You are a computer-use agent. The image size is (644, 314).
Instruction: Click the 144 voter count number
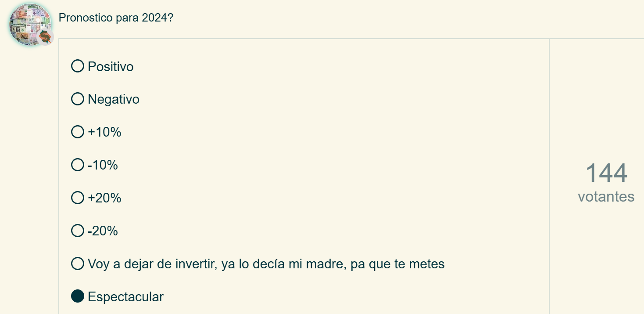click(x=606, y=173)
